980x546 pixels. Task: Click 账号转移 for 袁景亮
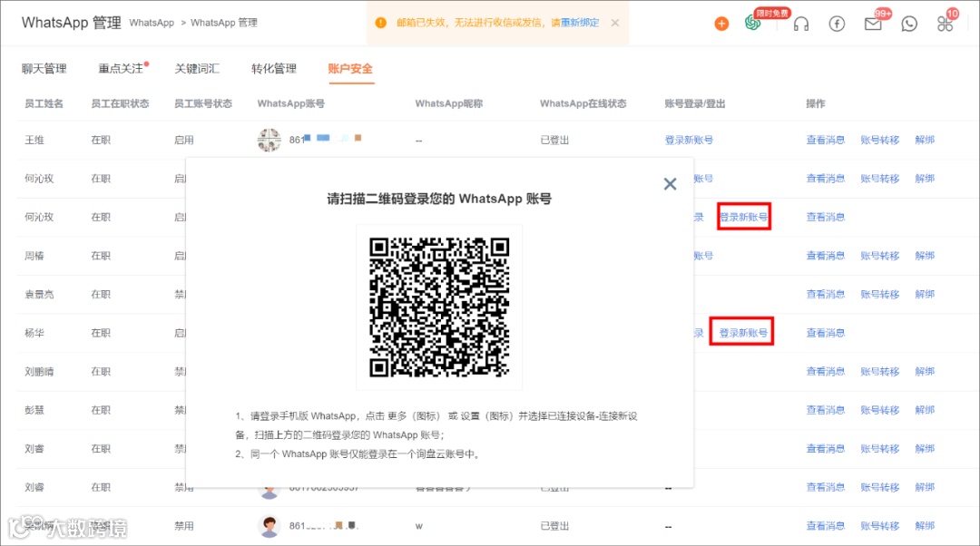tap(880, 294)
